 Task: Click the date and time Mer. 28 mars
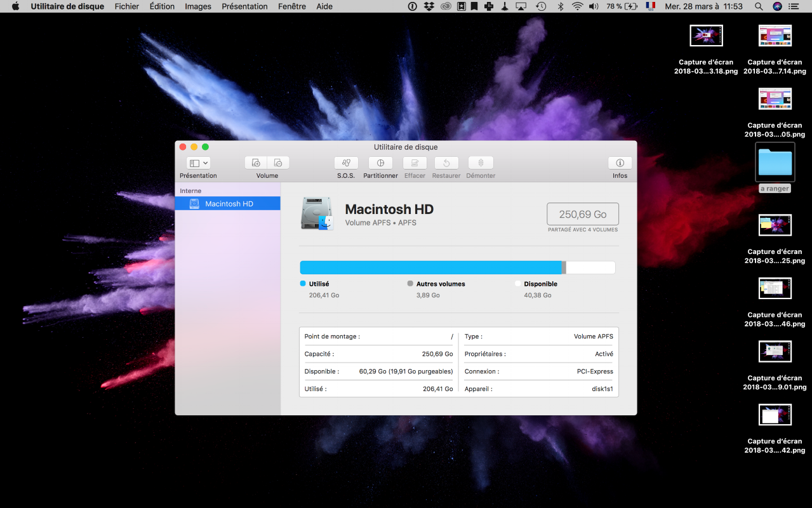tap(703, 6)
